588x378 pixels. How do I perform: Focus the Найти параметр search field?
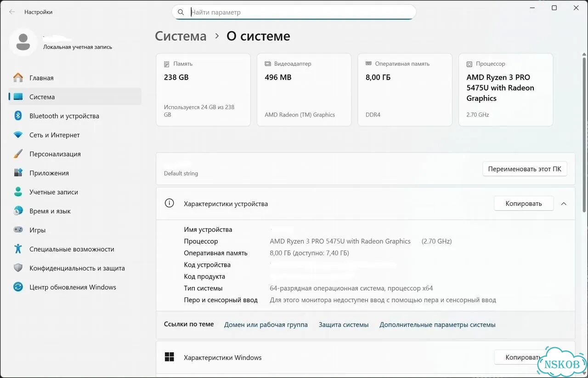[x=294, y=12]
